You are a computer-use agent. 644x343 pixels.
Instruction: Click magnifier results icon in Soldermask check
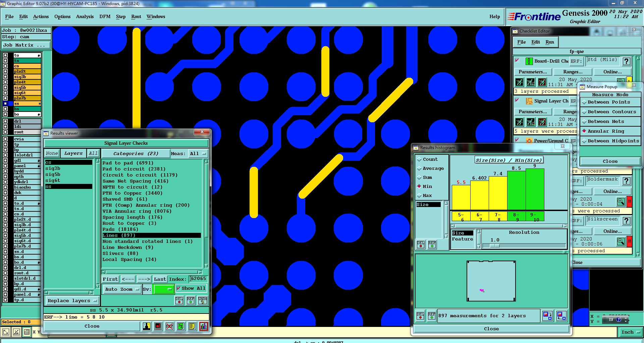click(x=621, y=202)
